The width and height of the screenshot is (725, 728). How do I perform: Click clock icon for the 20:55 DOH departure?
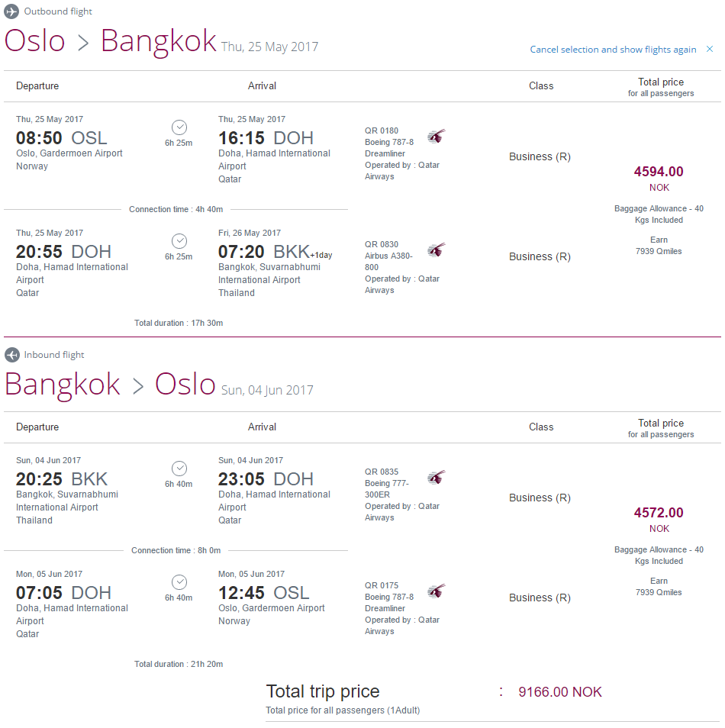click(179, 241)
